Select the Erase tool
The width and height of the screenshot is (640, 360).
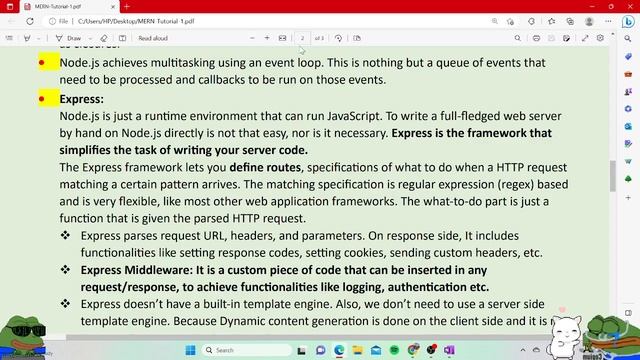click(104, 38)
